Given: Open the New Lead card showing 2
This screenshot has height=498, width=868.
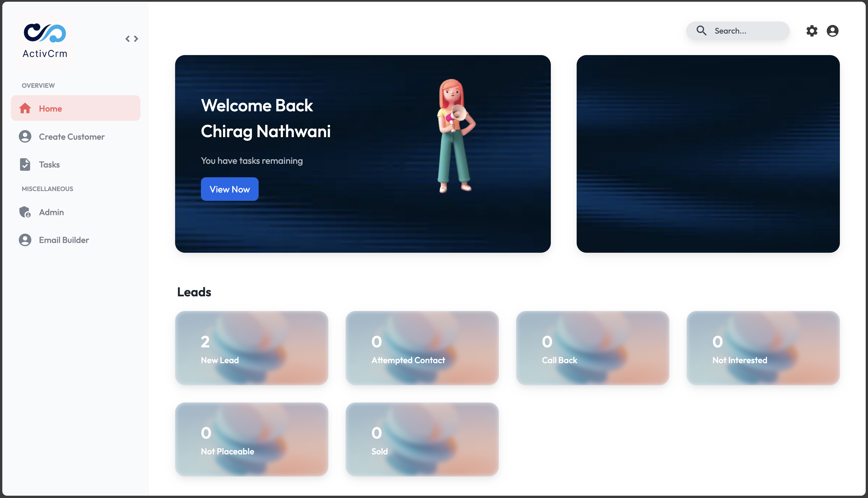Looking at the screenshot, I should point(251,348).
